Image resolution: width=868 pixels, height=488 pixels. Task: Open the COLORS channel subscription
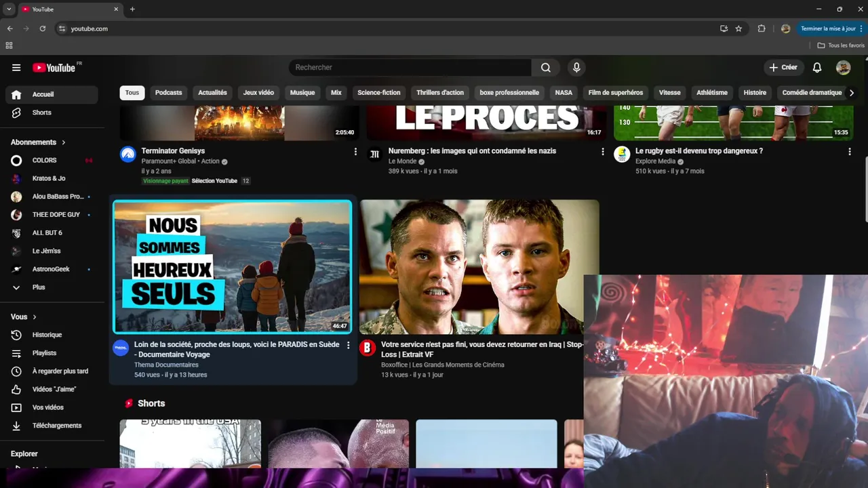click(x=52, y=160)
